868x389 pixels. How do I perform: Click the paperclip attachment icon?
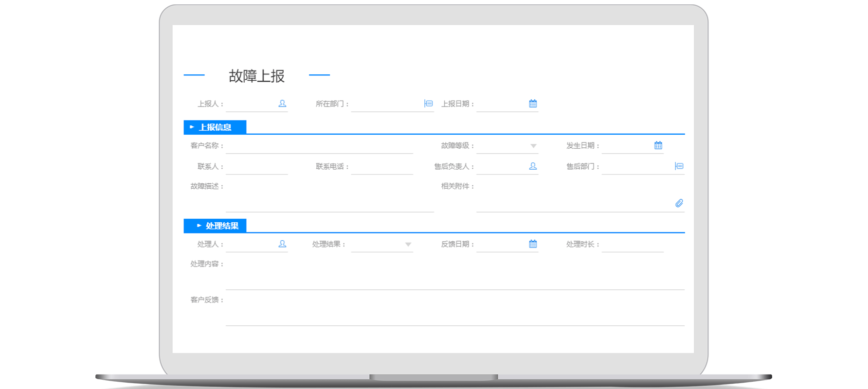click(x=679, y=203)
